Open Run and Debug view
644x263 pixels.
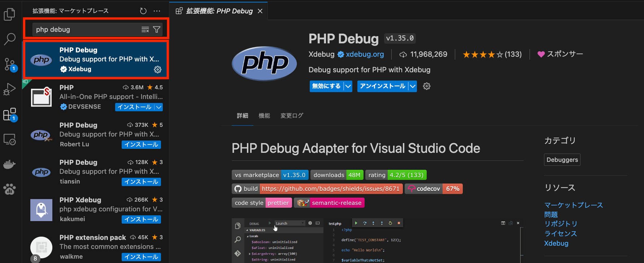pyautogui.click(x=9, y=89)
